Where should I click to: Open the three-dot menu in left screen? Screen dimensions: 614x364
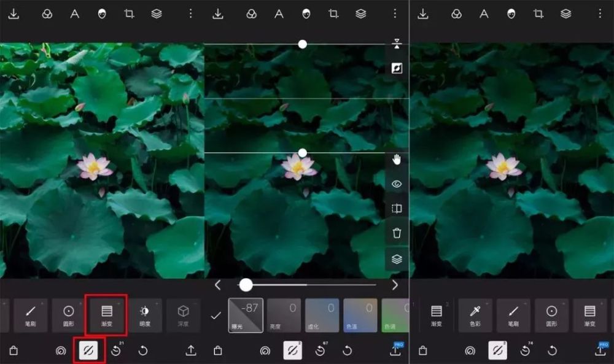click(x=191, y=14)
